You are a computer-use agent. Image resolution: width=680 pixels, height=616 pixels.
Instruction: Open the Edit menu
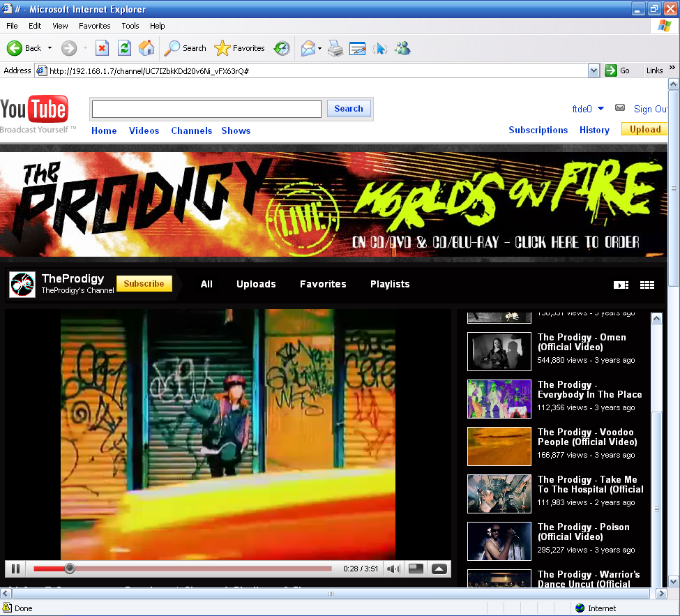(35, 26)
